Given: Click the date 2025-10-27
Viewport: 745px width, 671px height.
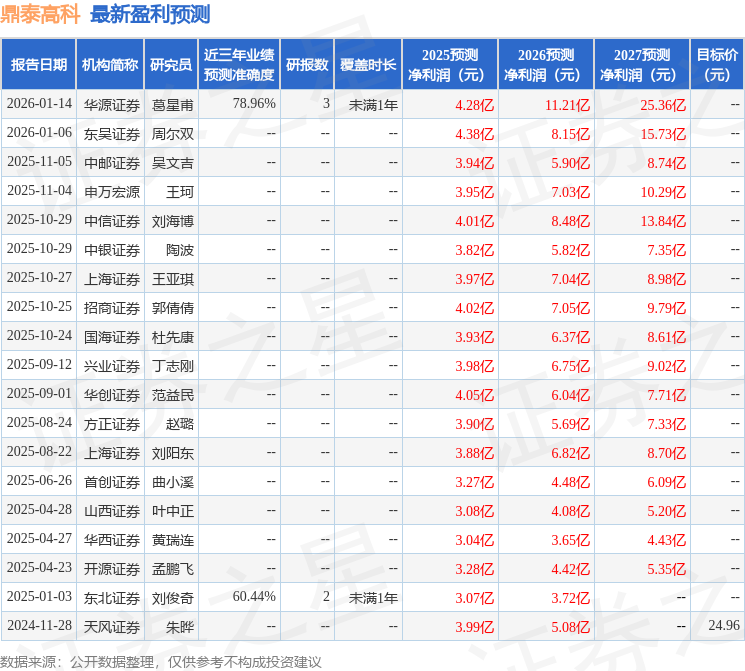Looking at the screenshot, I should click(39, 278).
